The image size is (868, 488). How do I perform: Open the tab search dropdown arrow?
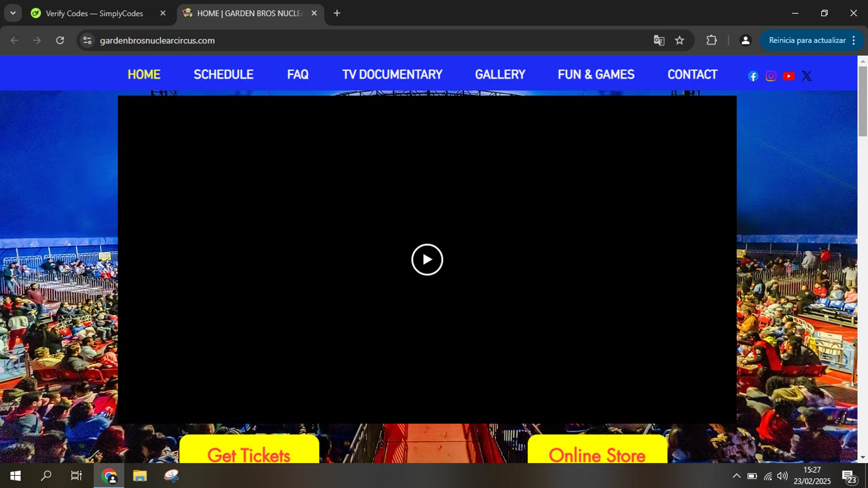point(13,13)
